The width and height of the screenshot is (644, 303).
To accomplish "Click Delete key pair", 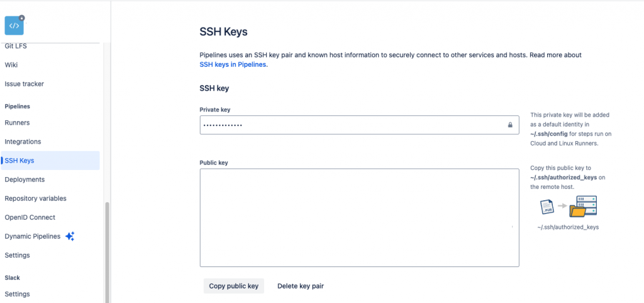I will pos(301,286).
